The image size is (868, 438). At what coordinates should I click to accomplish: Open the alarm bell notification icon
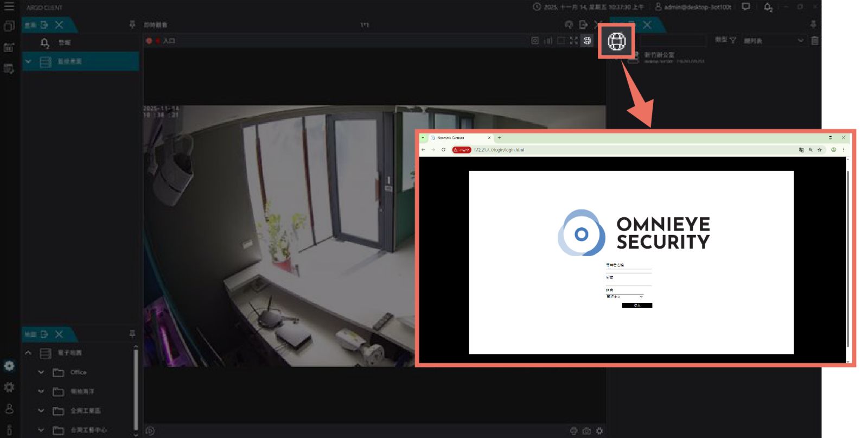click(x=768, y=7)
